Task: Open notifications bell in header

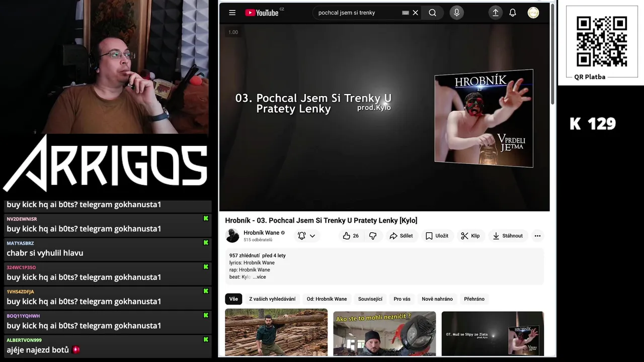Action: coord(513,13)
